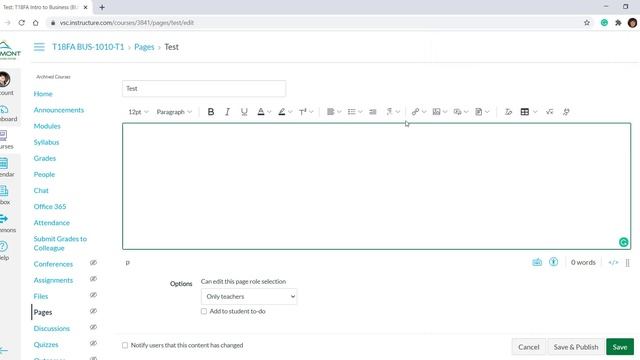
Task: Click into the page title field
Action: (x=204, y=89)
